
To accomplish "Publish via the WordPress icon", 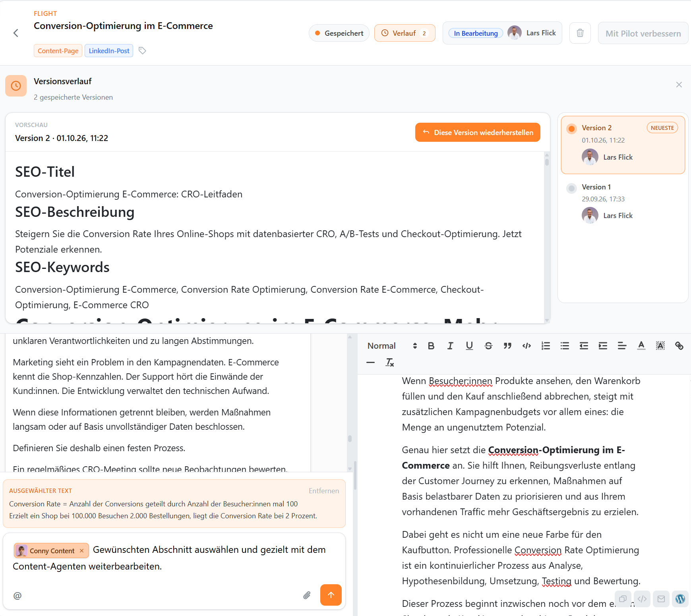I will point(680,599).
